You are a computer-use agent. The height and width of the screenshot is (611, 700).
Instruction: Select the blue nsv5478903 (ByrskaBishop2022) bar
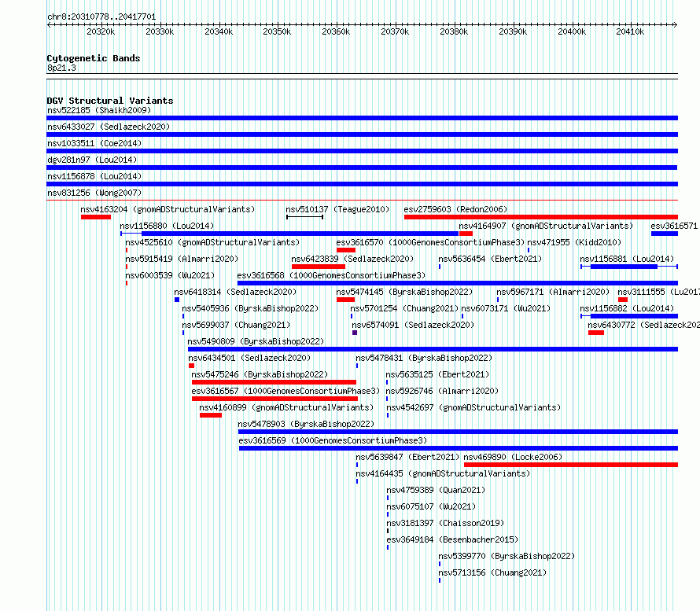458,432
